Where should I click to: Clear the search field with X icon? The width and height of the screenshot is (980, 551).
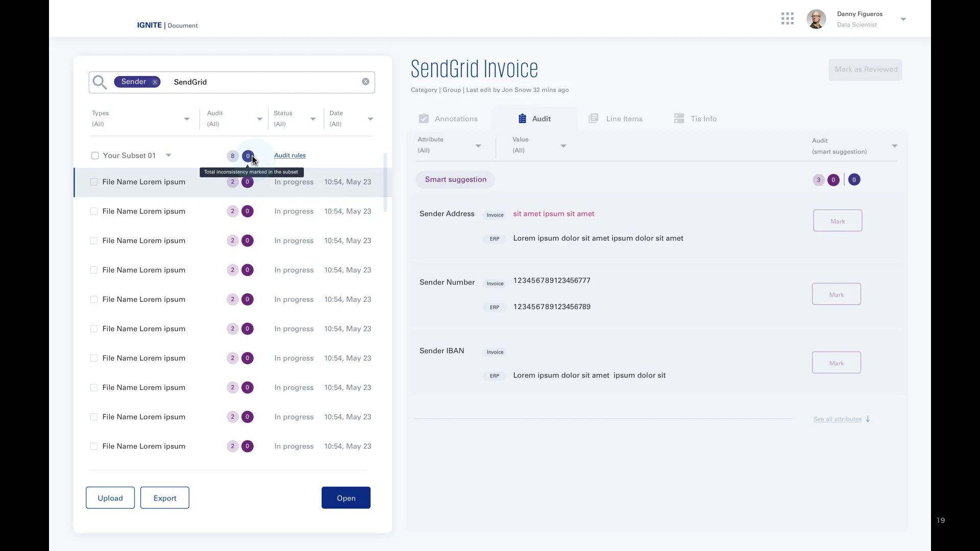coord(365,82)
